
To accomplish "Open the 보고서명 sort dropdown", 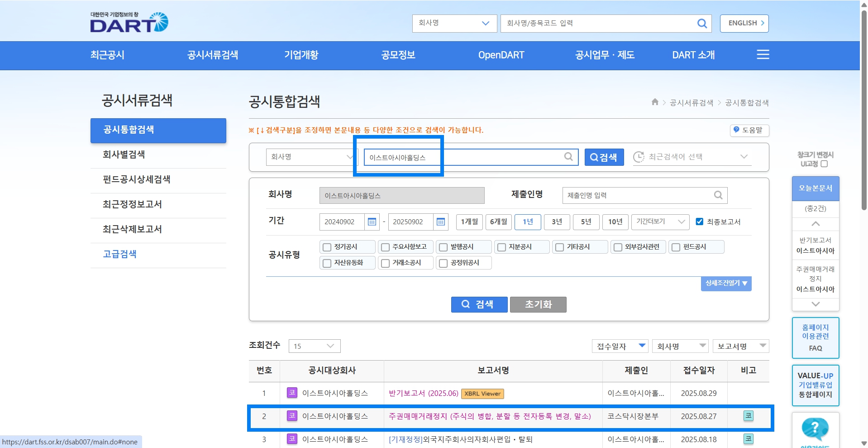I will pyautogui.click(x=741, y=346).
